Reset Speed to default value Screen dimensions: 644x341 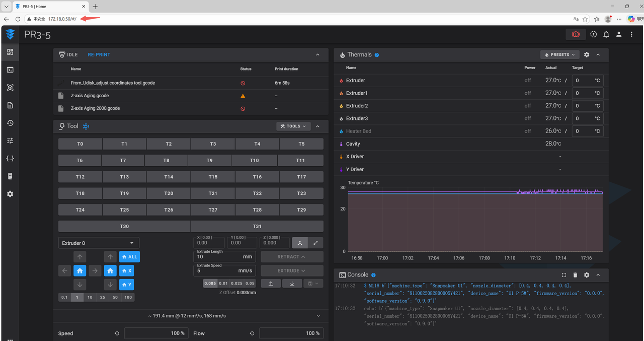(117, 333)
